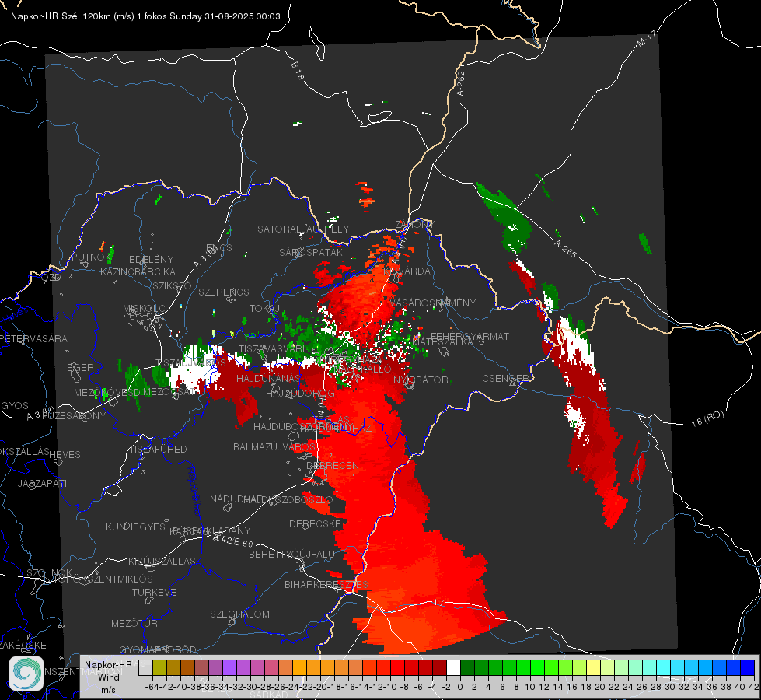
Task: Click the swirl logo icon beside the legend
Action: (x=26, y=674)
